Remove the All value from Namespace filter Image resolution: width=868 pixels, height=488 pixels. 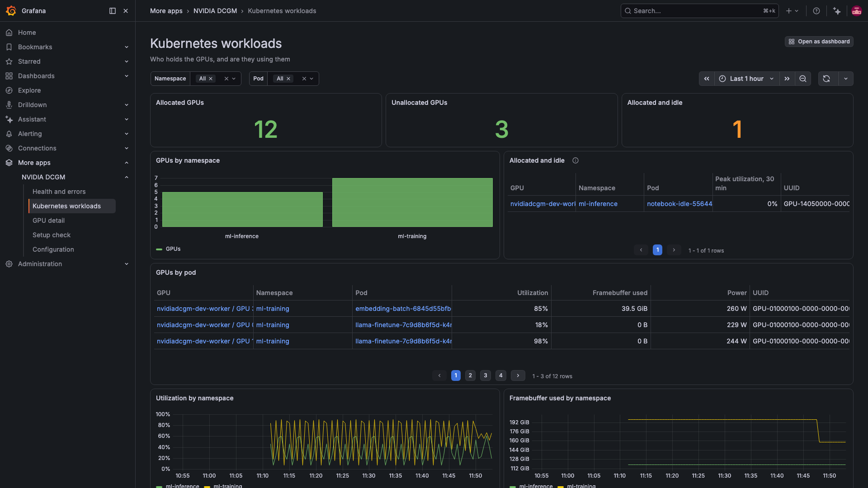211,79
